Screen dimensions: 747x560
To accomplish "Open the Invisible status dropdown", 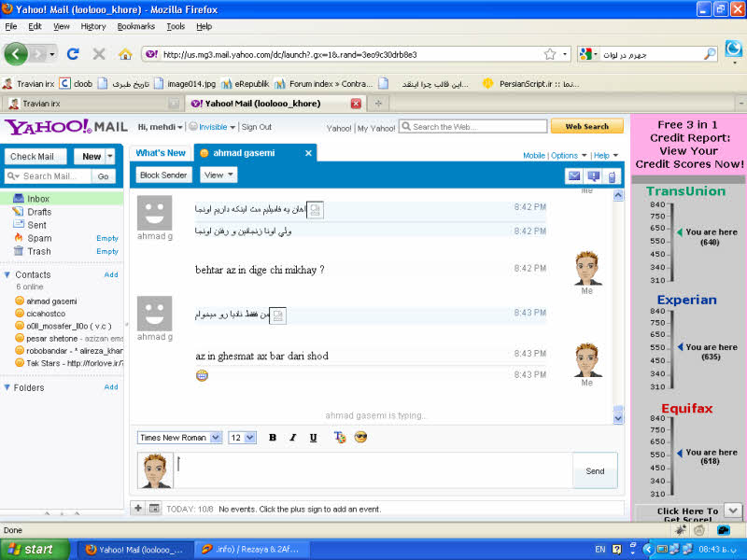I will [x=213, y=127].
